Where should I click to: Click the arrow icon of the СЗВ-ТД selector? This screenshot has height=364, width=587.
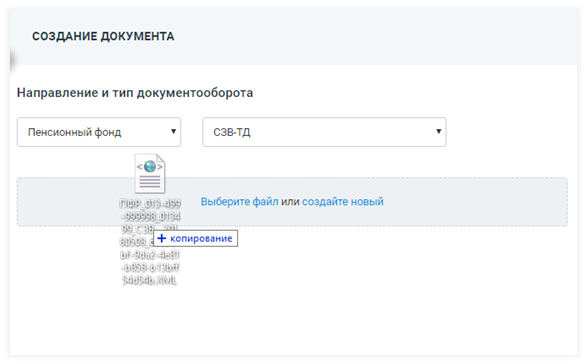[438, 131]
